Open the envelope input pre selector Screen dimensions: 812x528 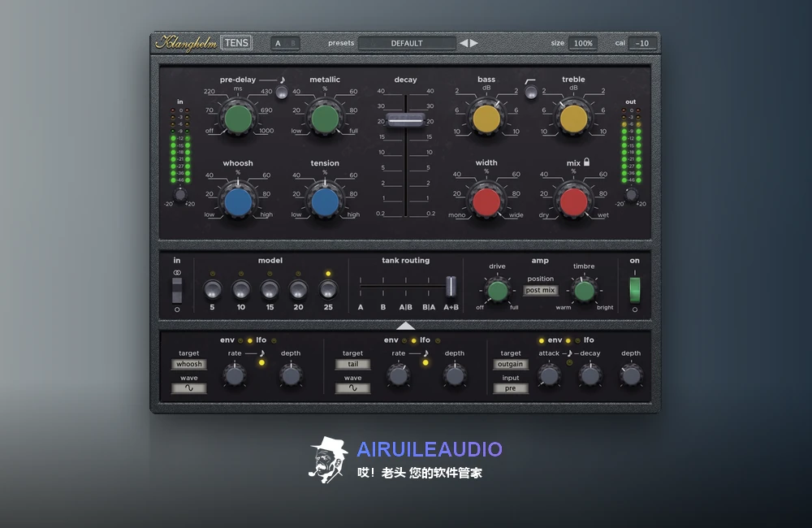[510, 388]
